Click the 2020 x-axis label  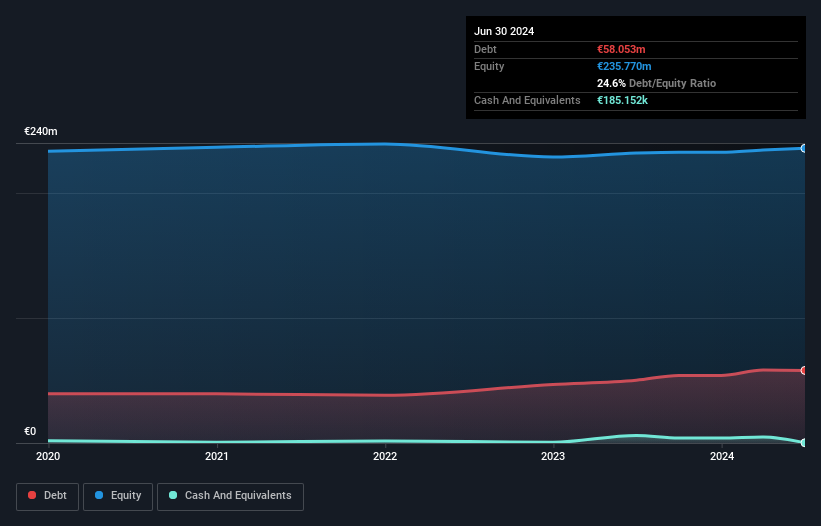48,456
